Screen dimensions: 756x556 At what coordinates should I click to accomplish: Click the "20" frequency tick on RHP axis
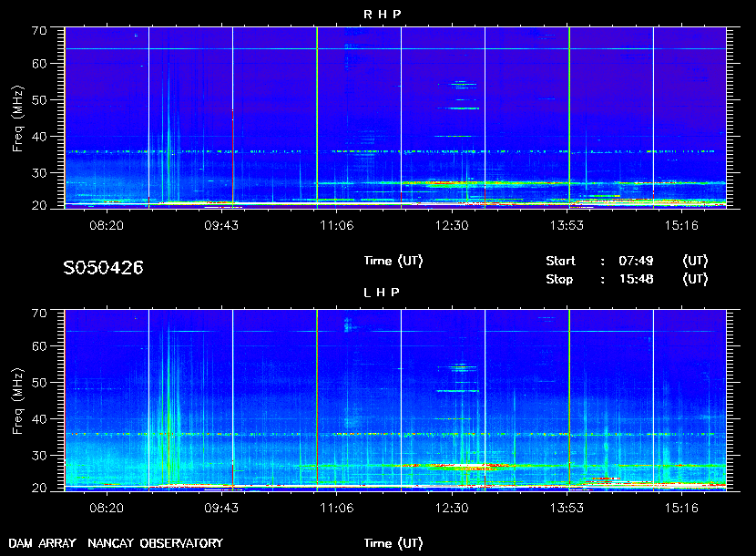[39, 205]
